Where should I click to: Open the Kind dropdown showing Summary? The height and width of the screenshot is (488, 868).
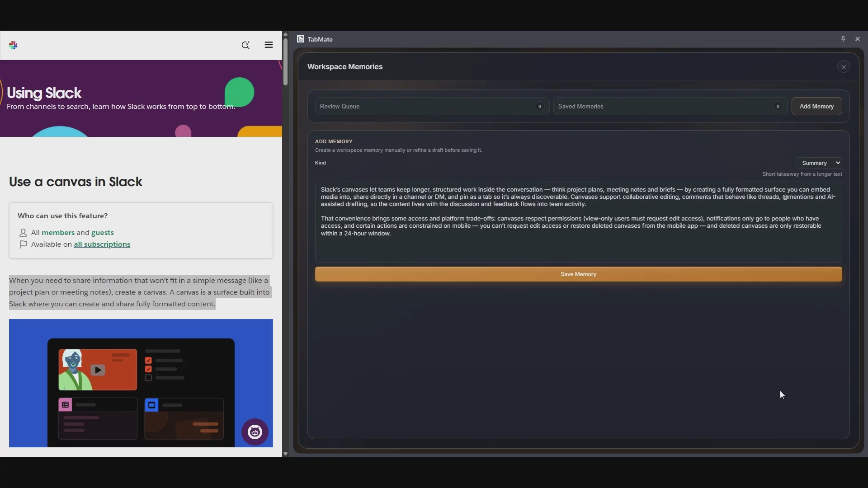819,163
